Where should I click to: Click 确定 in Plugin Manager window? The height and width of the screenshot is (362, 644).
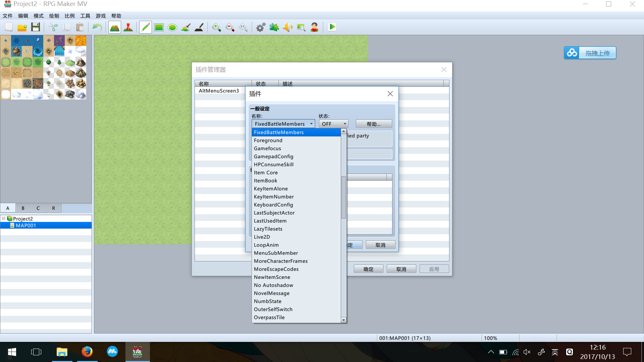[368, 269]
